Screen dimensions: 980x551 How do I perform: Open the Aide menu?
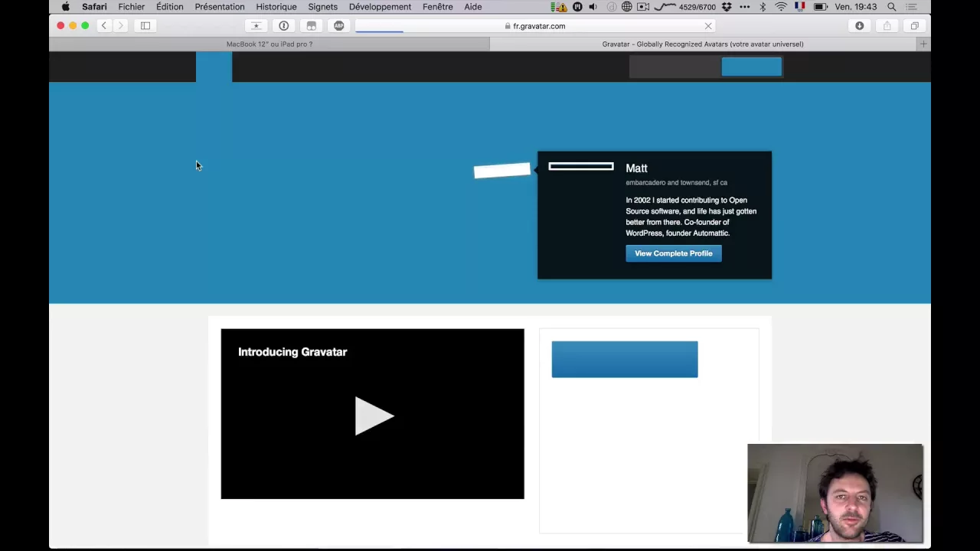473,7
